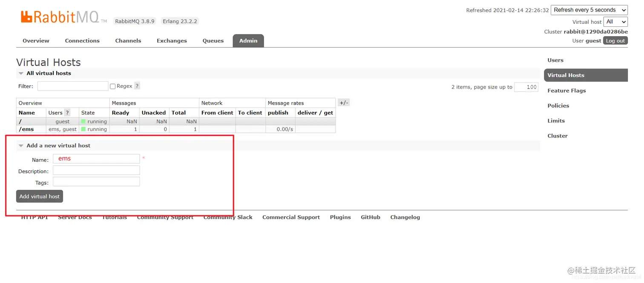
Task: Click the Name input with ems
Action: (x=96, y=159)
